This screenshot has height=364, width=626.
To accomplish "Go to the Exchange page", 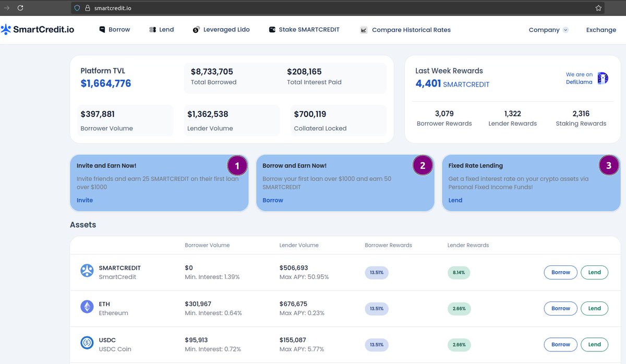I will pos(601,30).
